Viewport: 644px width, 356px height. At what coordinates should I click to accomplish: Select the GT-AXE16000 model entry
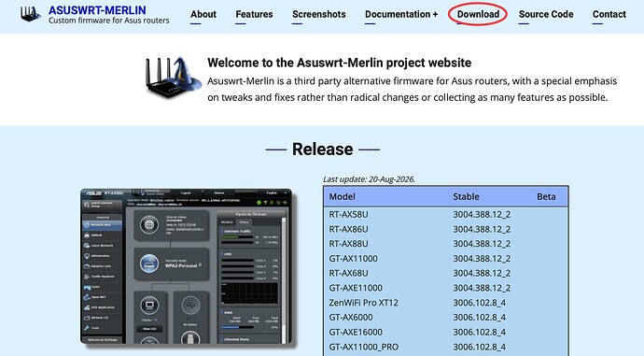click(x=356, y=332)
